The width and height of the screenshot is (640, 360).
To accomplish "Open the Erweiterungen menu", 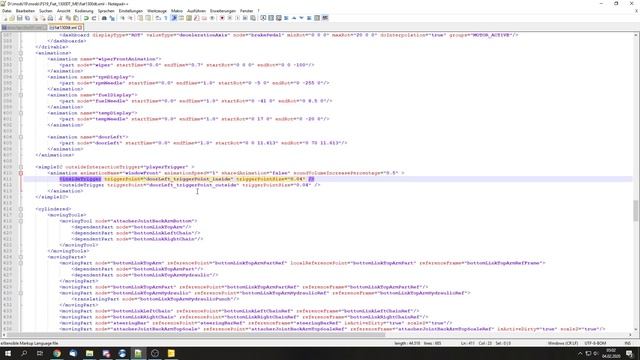I will [223, 11].
